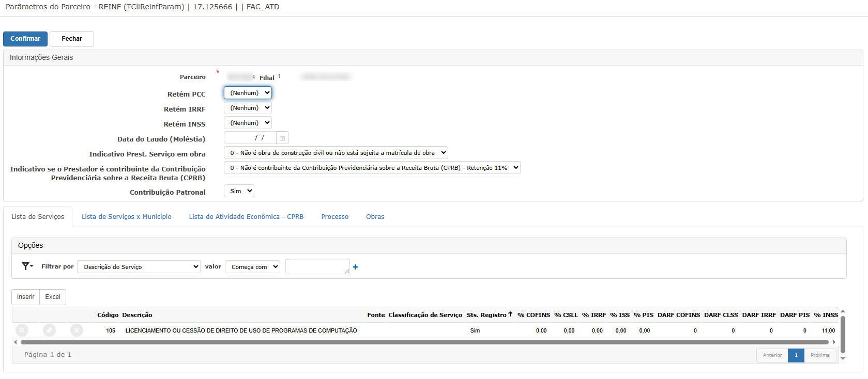
Task: Open the Obras tab
Action: (375, 217)
